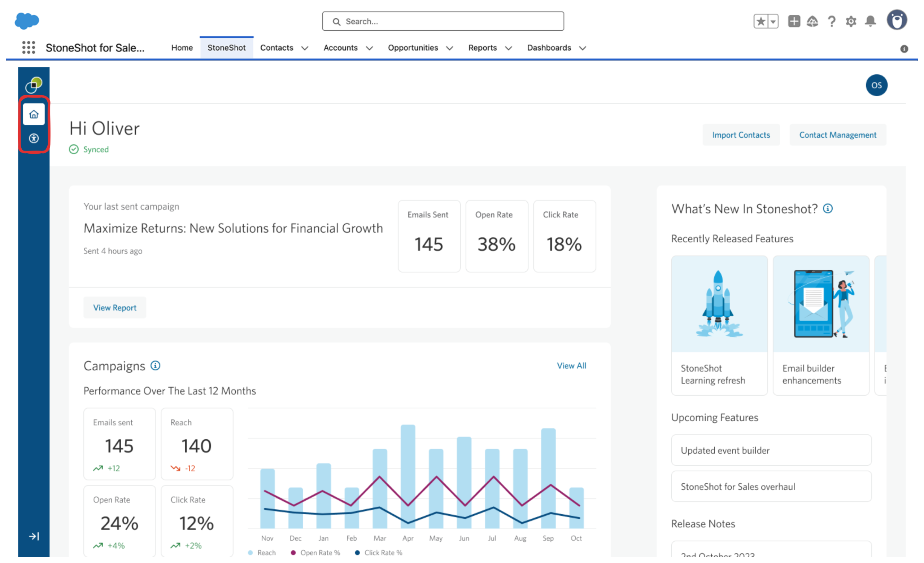This screenshot has width=924, height=563.
Task: Open the Home tab
Action: (182, 48)
